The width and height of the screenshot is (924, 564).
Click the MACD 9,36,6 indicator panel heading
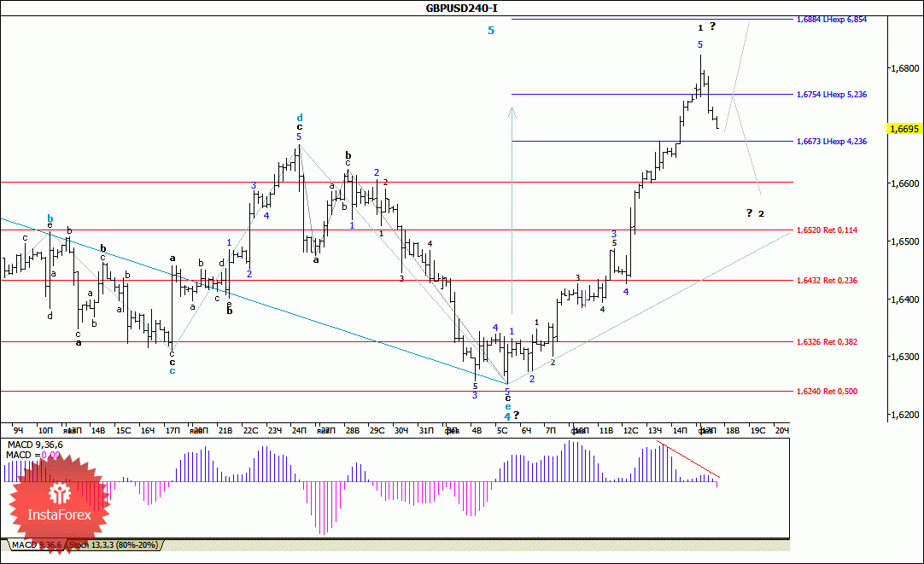click(x=34, y=445)
